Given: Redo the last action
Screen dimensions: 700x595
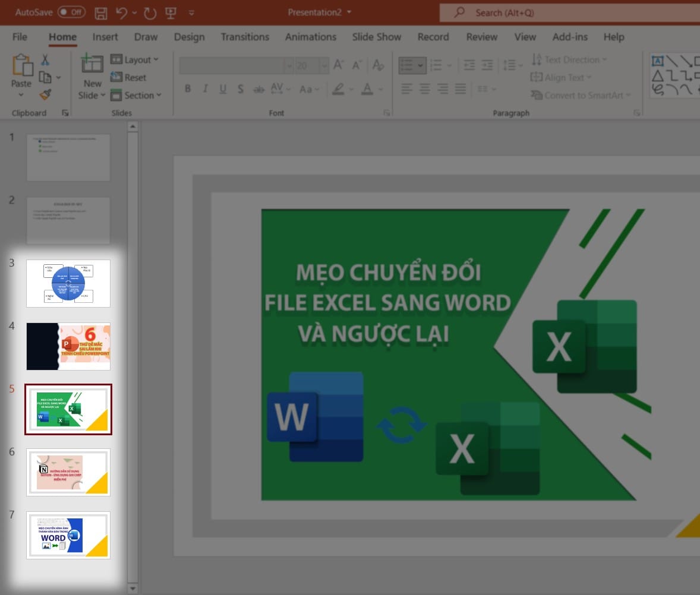Looking at the screenshot, I should click(150, 13).
